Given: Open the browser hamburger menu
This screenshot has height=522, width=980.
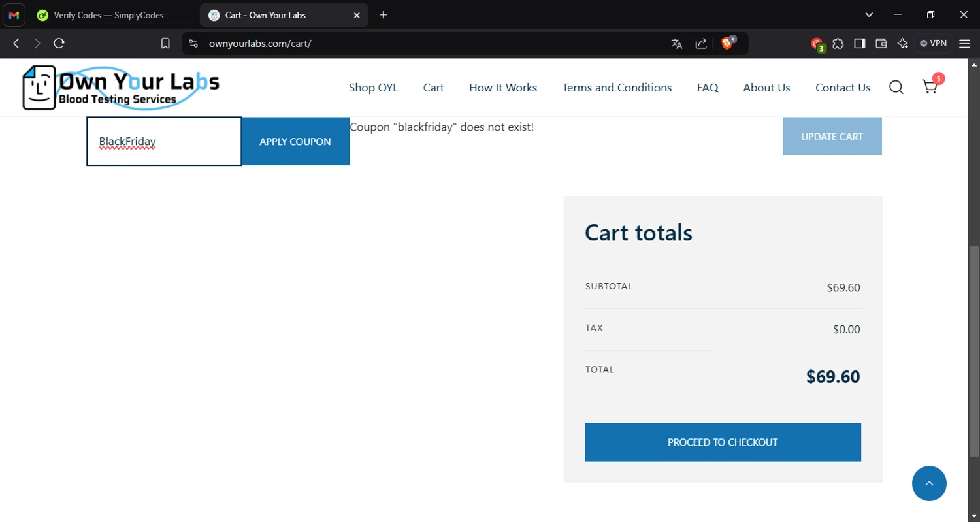Looking at the screenshot, I should [x=964, y=44].
